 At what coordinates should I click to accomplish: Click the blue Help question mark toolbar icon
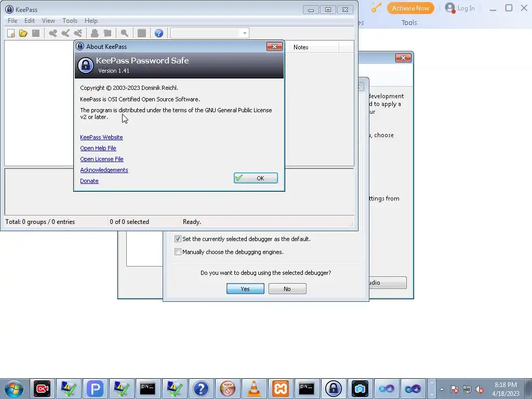[x=159, y=33]
